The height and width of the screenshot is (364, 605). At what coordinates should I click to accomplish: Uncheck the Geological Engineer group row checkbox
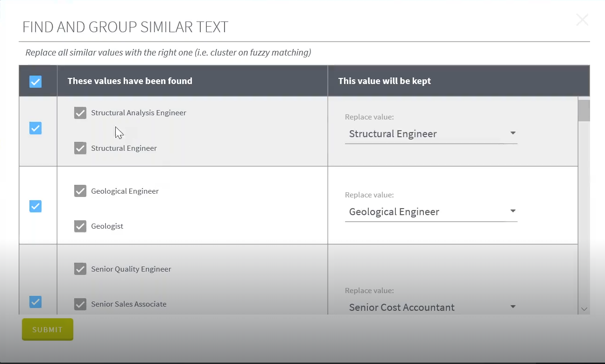[35, 206]
